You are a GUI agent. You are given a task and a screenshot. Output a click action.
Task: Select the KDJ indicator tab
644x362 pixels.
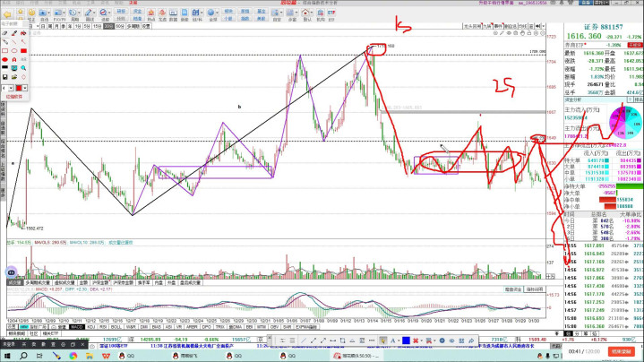click(91, 327)
